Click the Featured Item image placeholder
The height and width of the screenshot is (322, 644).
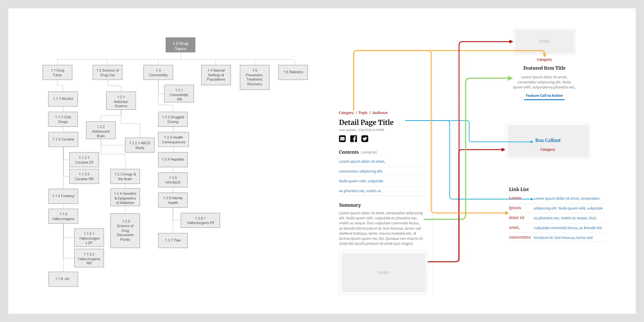tap(544, 41)
